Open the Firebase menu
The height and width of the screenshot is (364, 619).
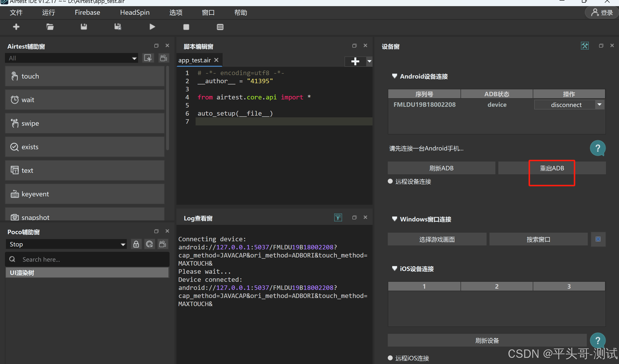tap(87, 13)
